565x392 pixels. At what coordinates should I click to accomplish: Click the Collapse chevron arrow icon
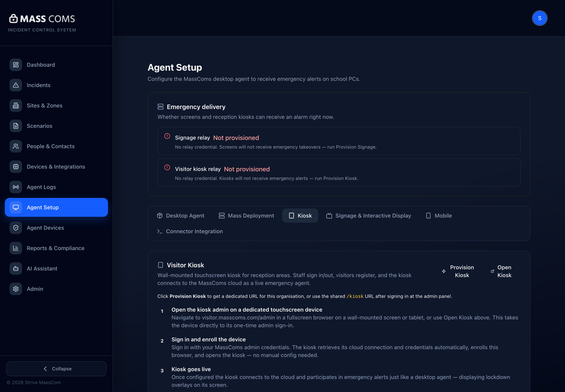click(45, 369)
